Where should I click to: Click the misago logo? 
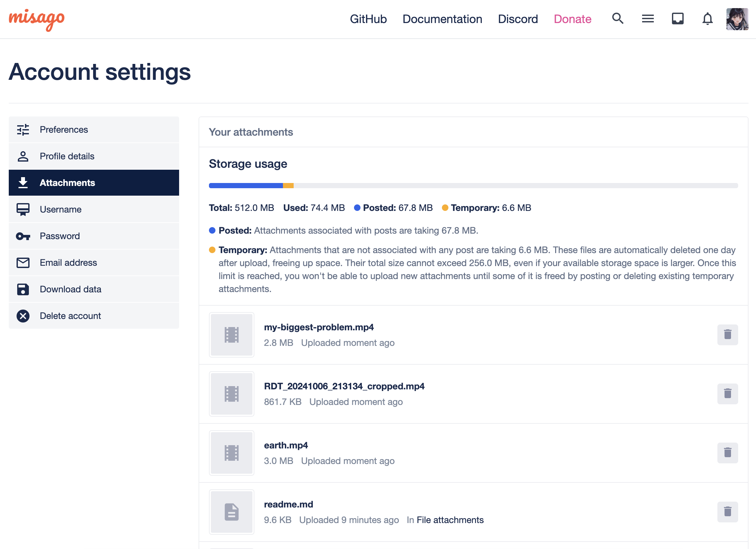pyautogui.click(x=37, y=19)
